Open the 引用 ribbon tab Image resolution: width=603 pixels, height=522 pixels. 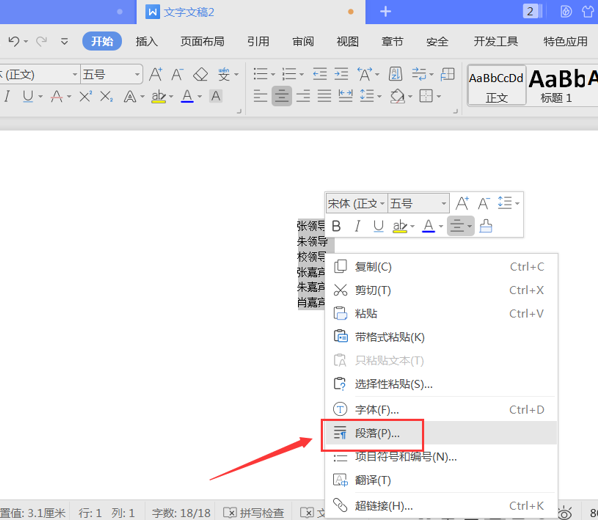coord(258,41)
